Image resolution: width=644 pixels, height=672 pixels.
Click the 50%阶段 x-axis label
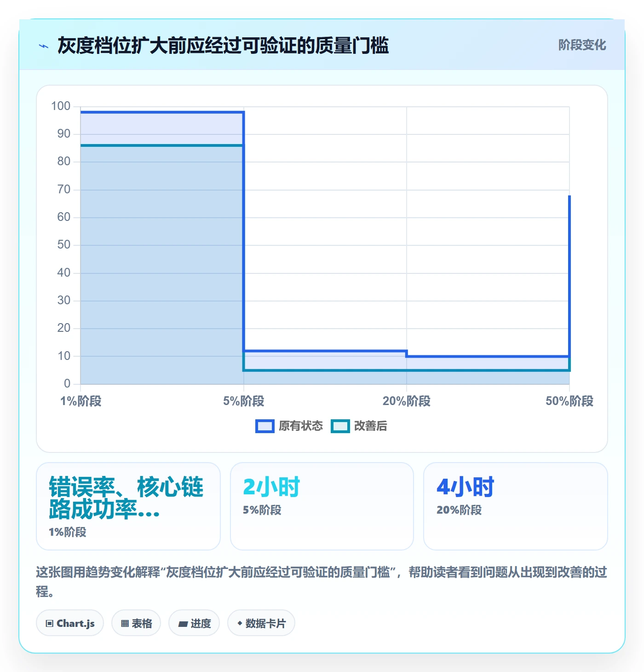coord(569,401)
